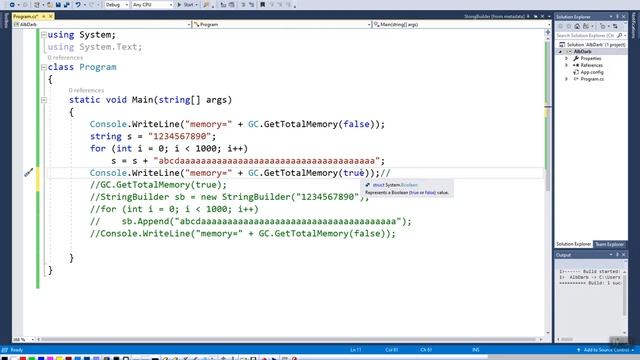Click the Navigate Backward toolbar icon

pyautogui.click(x=12, y=5)
